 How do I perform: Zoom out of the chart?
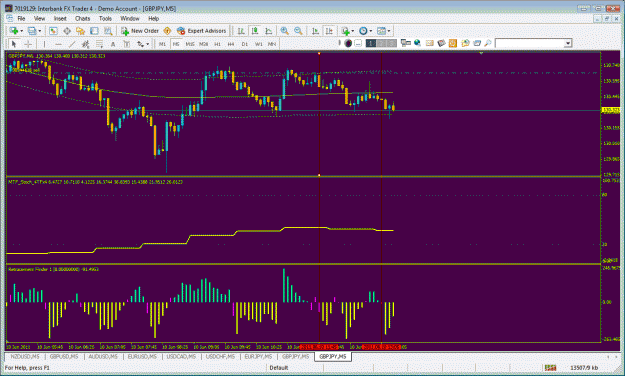(x=298, y=31)
